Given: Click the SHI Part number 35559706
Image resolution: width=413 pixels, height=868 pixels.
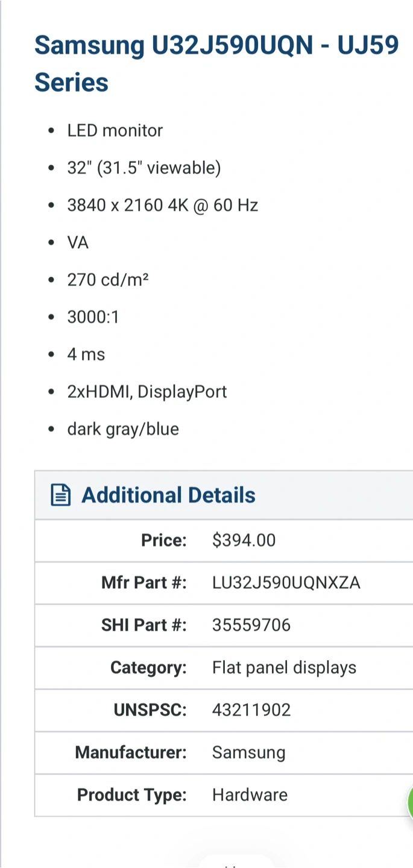Looking at the screenshot, I should 251,625.
